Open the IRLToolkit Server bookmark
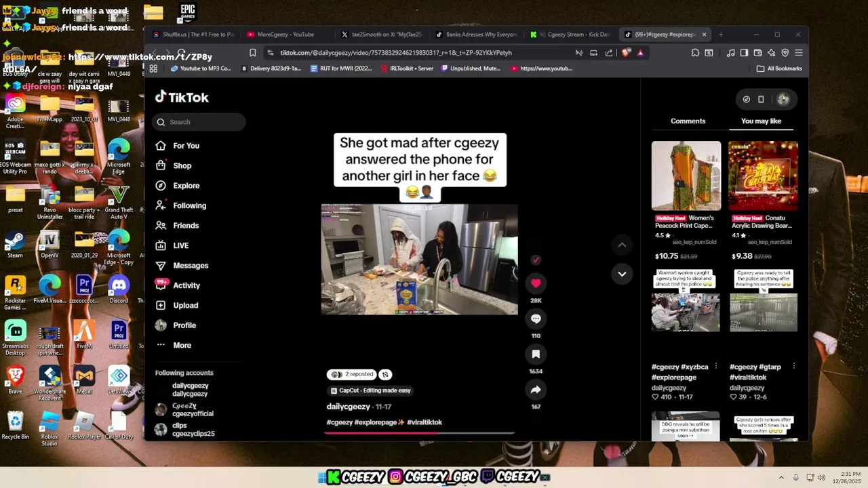This screenshot has width=868, height=488. pos(408,68)
